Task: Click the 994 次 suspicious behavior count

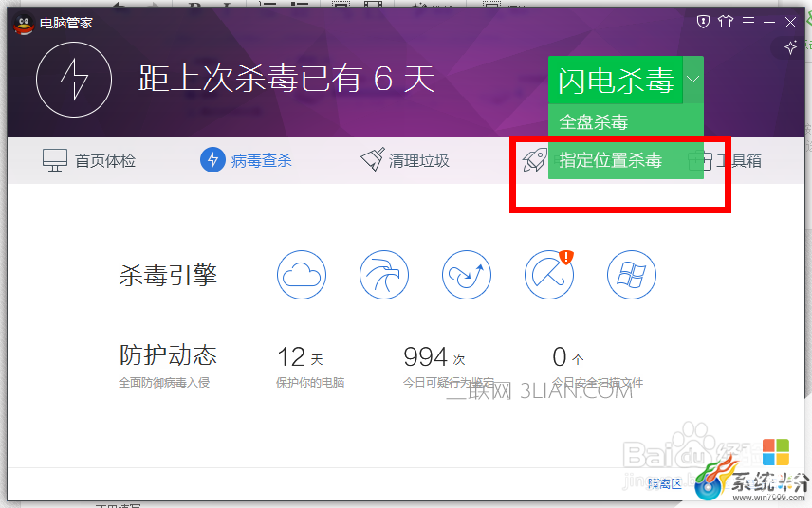Action: [x=434, y=357]
